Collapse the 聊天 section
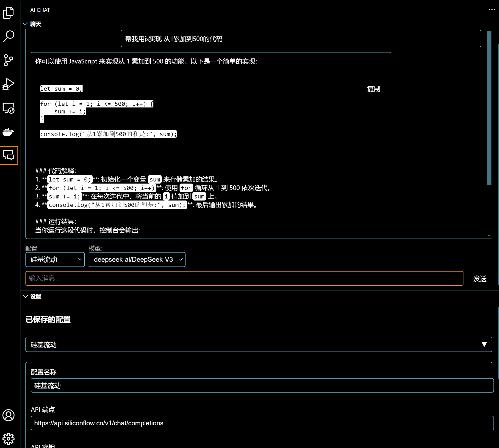This screenshot has width=499, height=448. click(25, 24)
